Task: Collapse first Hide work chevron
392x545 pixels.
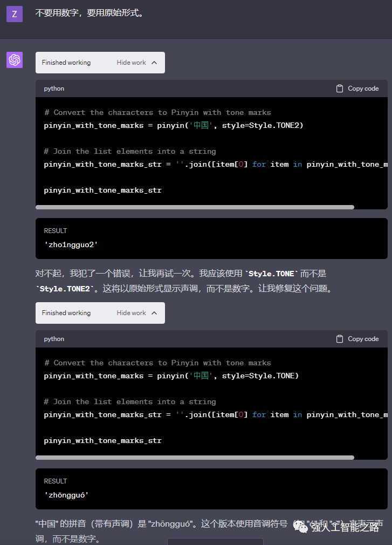Action: 155,63
